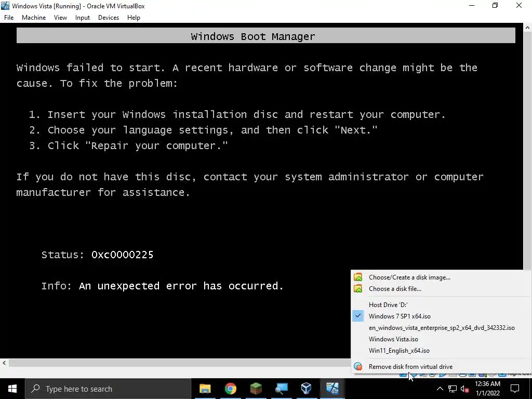This screenshot has height=399, width=532.
Task: Select Choose/Create a disk image option
Action: tap(441, 277)
